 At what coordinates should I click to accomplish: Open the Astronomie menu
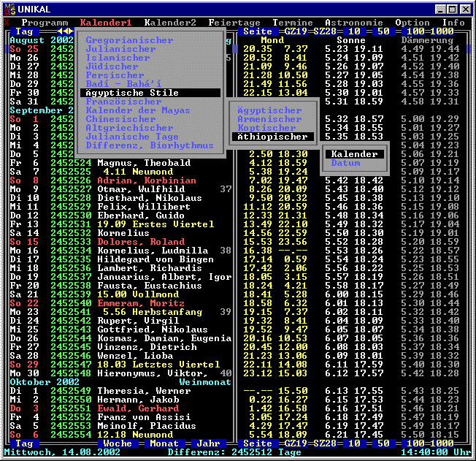[x=354, y=23]
